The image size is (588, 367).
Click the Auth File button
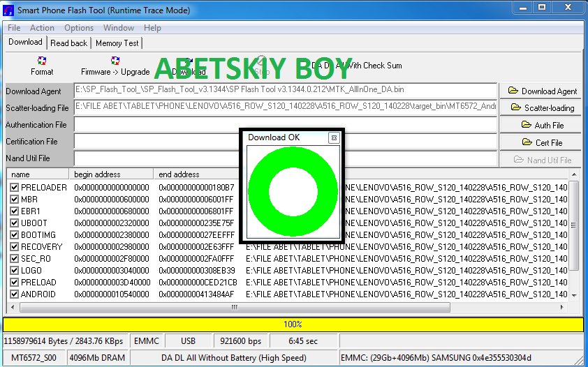(x=542, y=126)
